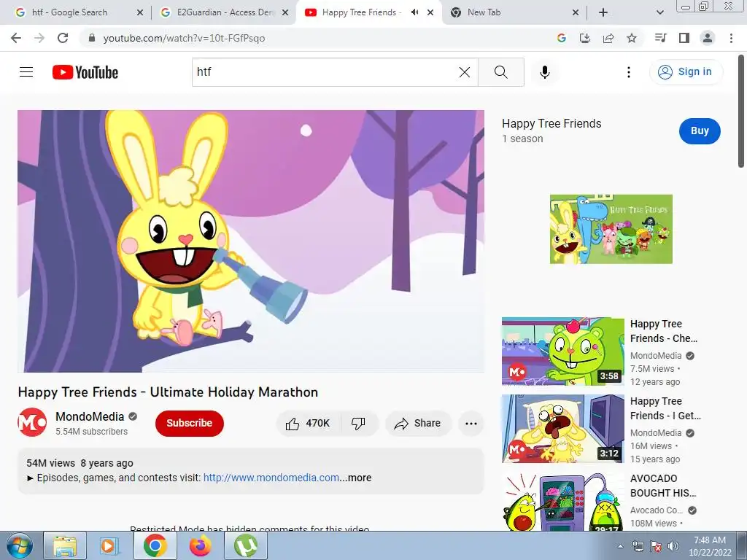
Task: Open 'Happy Tree Friends - I Get...' title
Action: 665,408
